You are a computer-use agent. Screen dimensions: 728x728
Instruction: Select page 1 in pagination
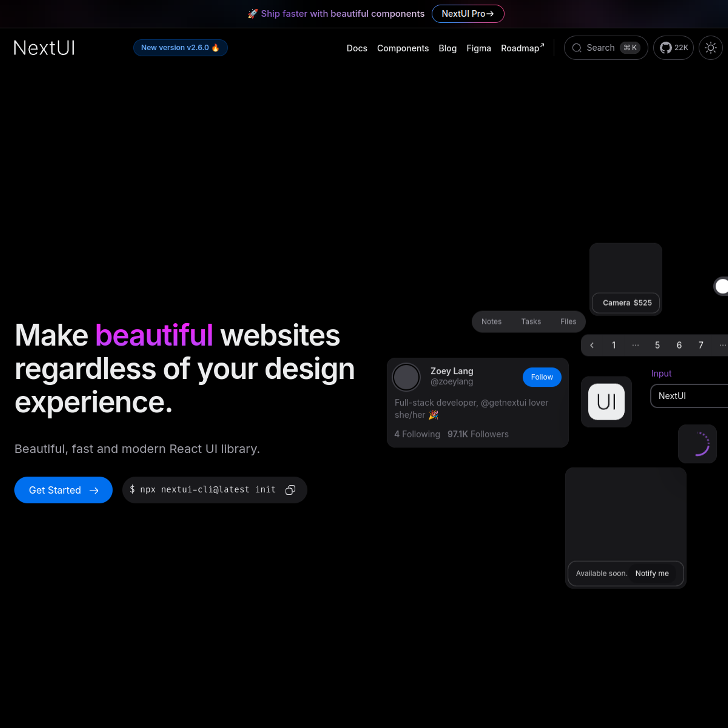click(614, 345)
